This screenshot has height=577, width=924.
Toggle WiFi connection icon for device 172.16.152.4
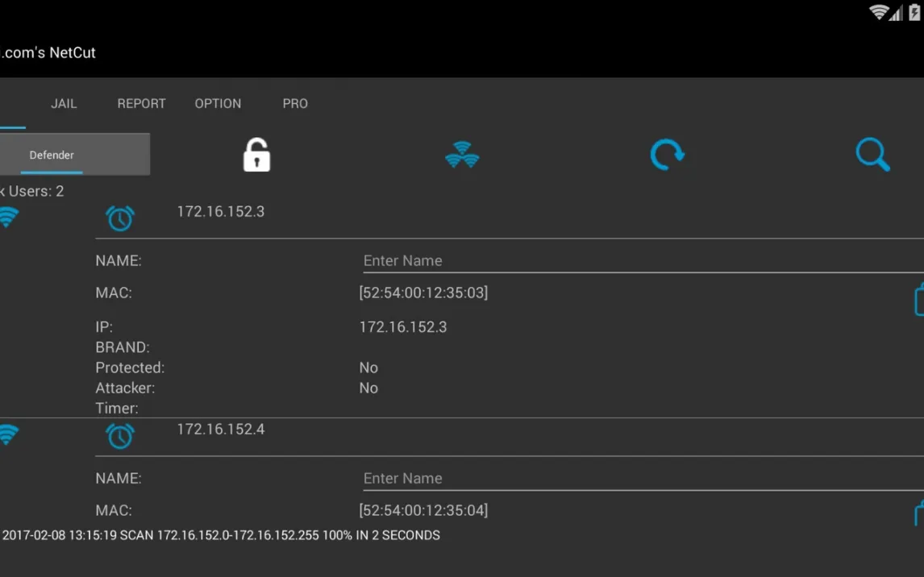(x=8, y=435)
